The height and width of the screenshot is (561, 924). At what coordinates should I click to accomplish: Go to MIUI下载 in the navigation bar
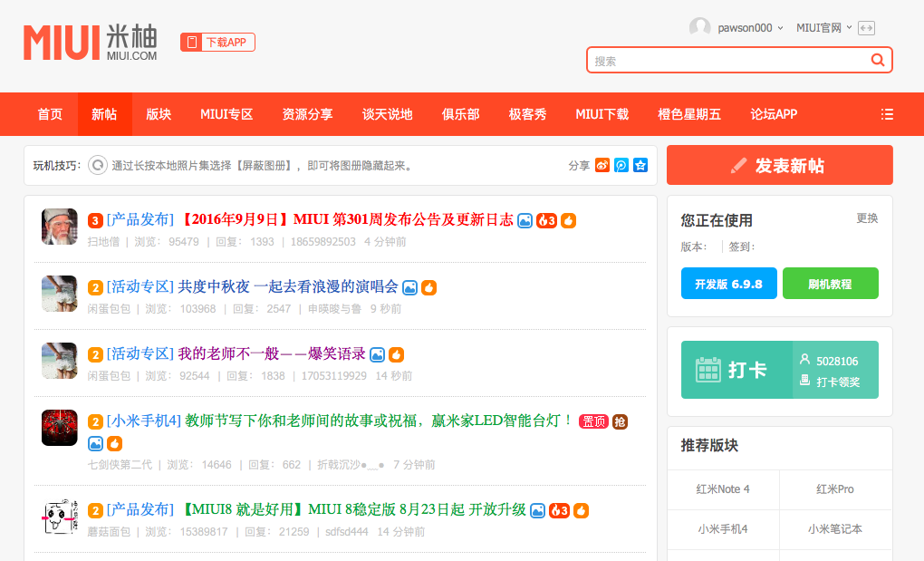pos(602,114)
